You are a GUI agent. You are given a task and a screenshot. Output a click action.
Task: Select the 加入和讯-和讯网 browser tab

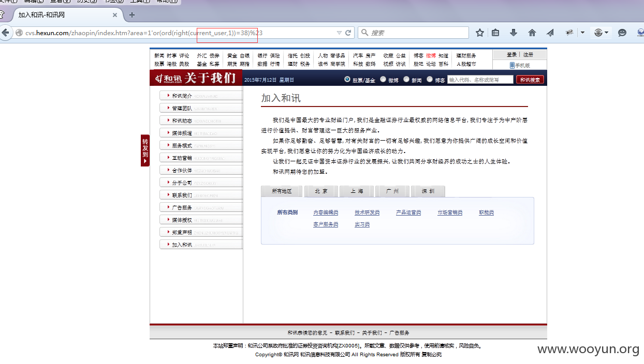[68, 15]
